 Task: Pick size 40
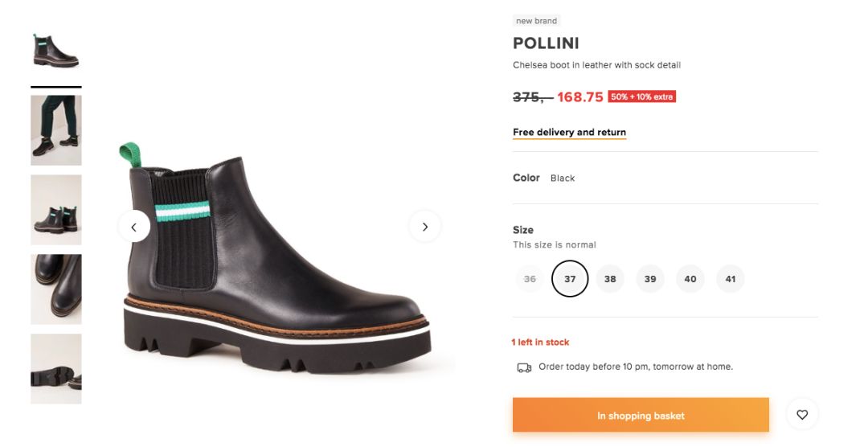[690, 279]
